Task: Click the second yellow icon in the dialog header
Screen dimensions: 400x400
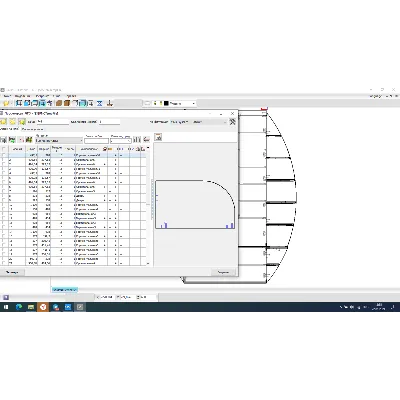Action: pyautogui.click(x=13, y=122)
